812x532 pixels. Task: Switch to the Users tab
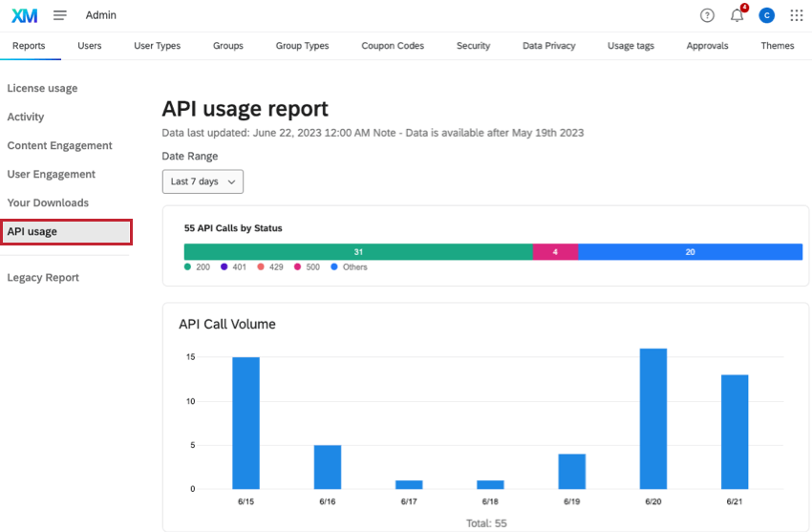(90, 46)
